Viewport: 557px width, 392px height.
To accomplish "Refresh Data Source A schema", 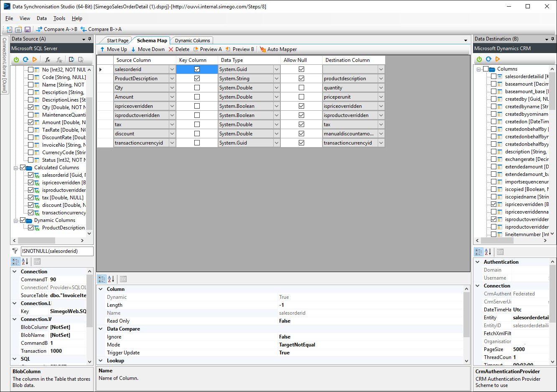I will [25, 59].
